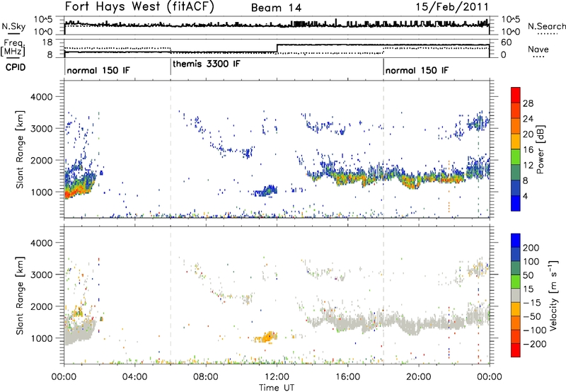The width and height of the screenshot is (566, 392).
Task: Click the 'themis 3300 IF' CPID label
Action: [207, 64]
